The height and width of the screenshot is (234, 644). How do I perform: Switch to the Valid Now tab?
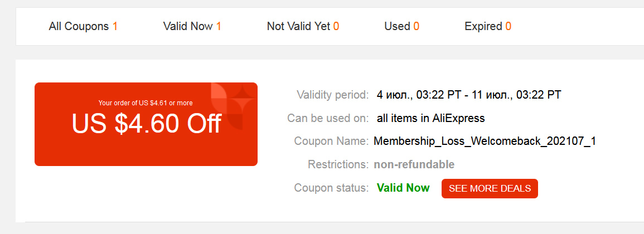(192, 27)
